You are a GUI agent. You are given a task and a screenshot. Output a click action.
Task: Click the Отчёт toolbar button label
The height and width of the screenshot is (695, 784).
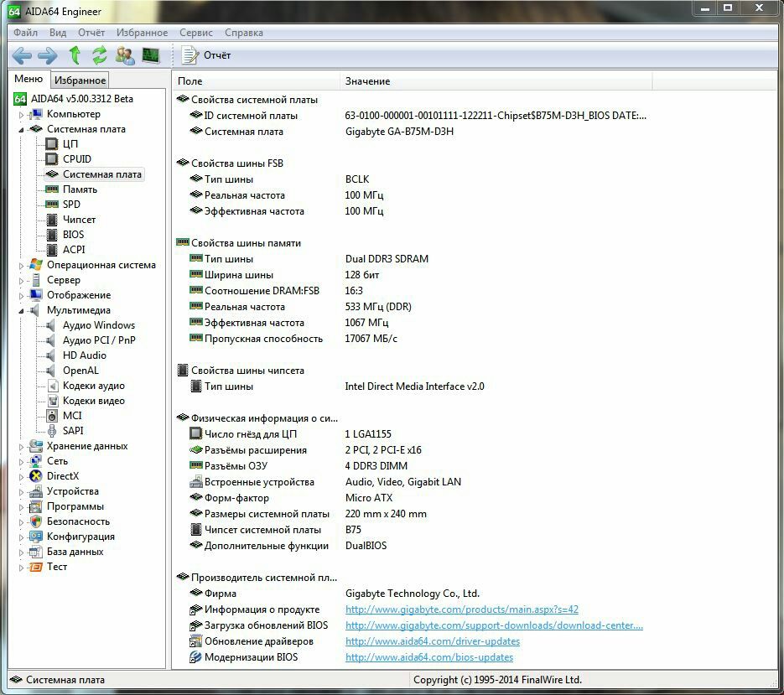click(x=217, y=55)
